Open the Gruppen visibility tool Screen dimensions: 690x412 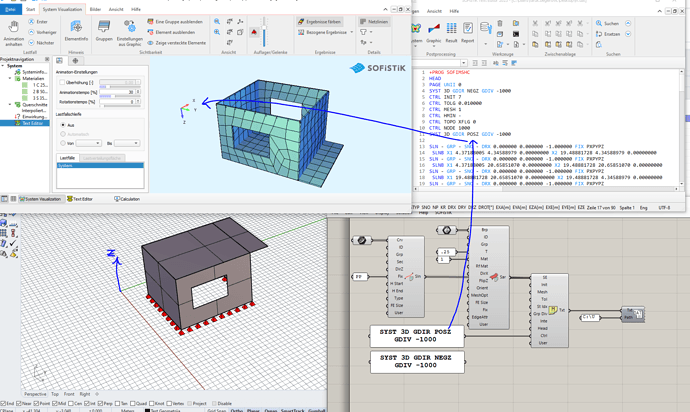(104, 31)
